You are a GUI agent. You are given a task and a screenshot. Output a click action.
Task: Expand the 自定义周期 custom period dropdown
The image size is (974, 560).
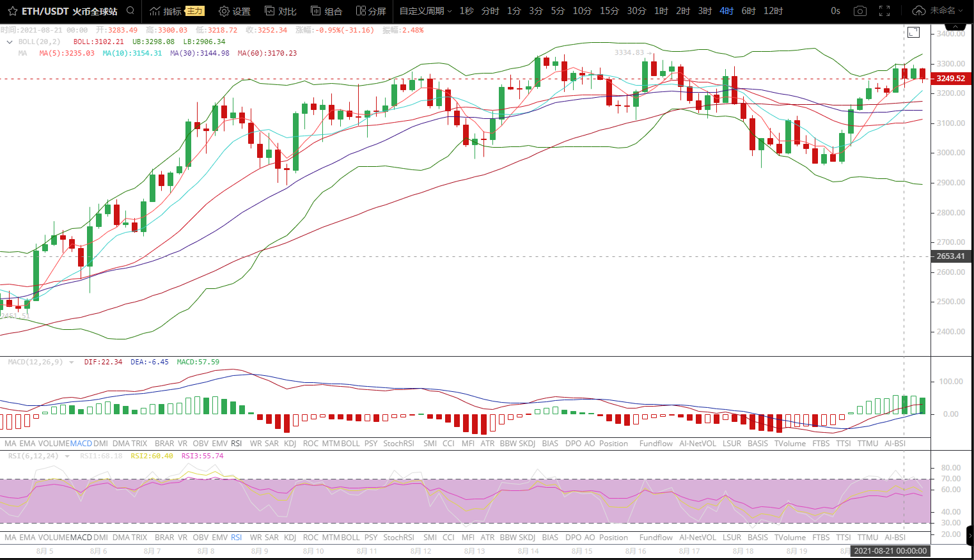point(425,12)
